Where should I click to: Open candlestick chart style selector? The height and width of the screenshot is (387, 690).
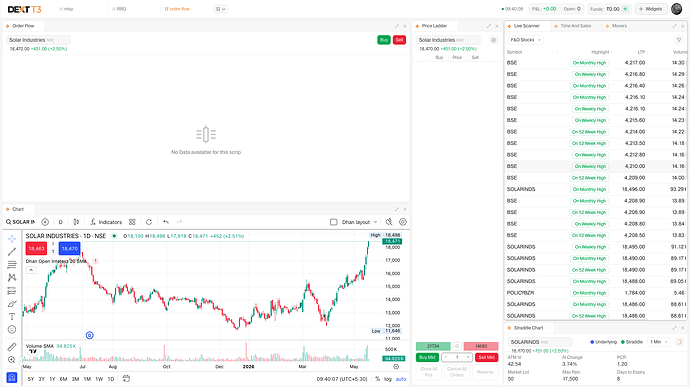[x=76, y=222]
